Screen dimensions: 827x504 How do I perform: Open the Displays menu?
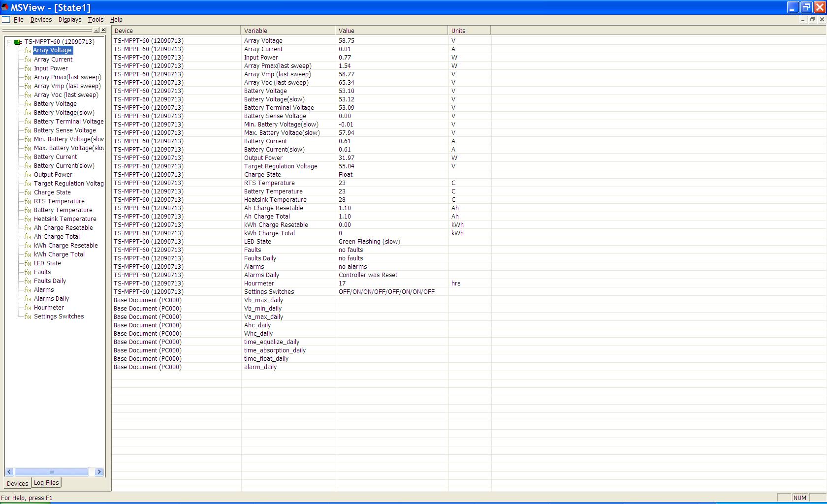(x=70, y=20)
